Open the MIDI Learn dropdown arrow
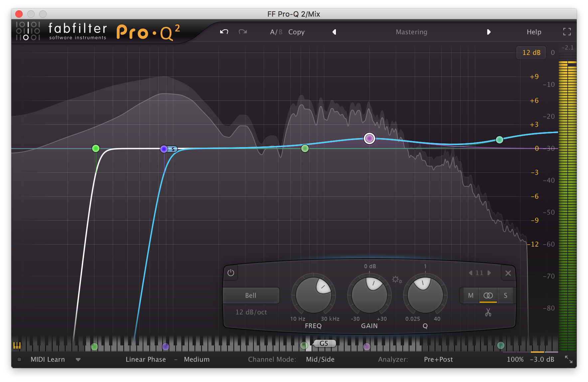Image resolution: width=588 pixels, height=382 pixels. (78, 360)
